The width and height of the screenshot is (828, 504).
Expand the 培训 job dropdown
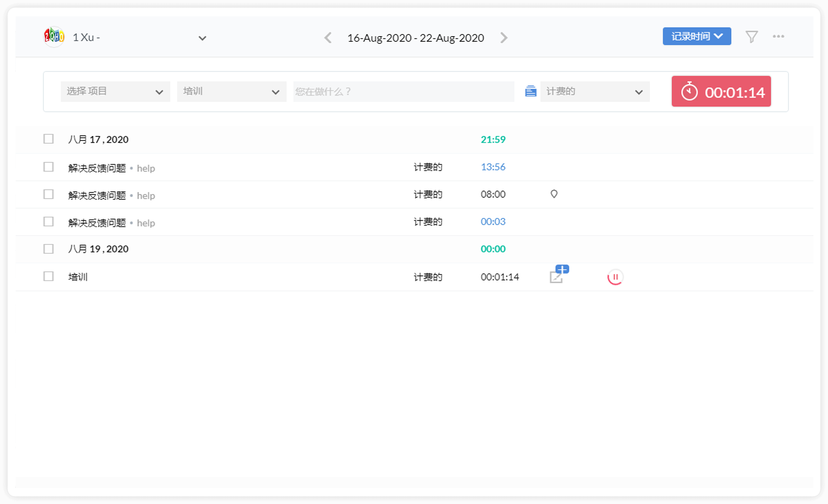pos(231,91)
